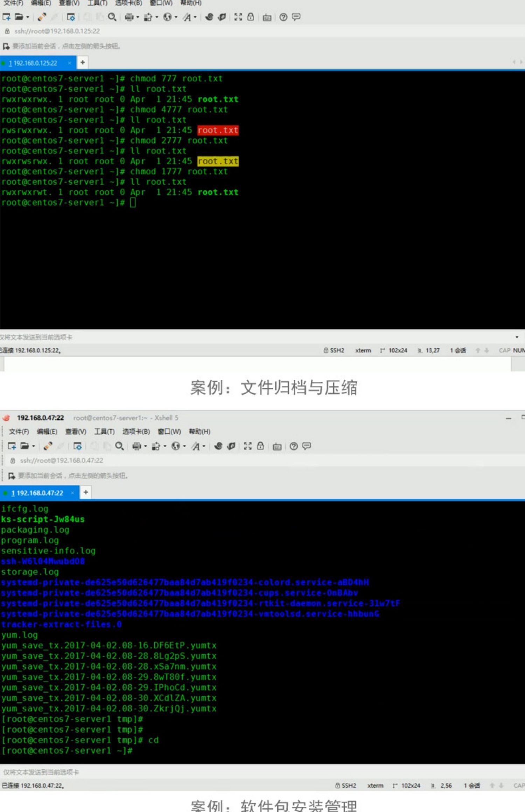Click Open folder icon in upper Xshell toolbar
The width and height of the screenshot is (525, 812).
pyautogui.click(x=19, y=17)
